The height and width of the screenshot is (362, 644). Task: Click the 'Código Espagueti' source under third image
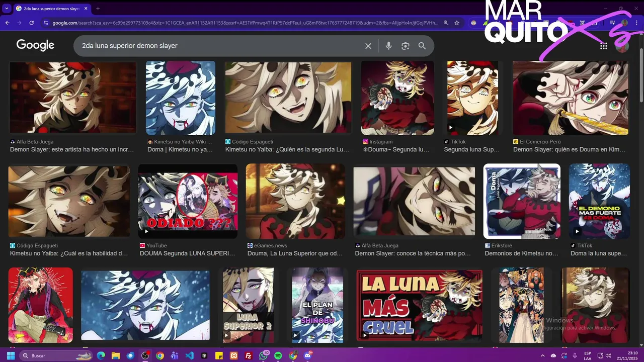[x=252, y=142]
